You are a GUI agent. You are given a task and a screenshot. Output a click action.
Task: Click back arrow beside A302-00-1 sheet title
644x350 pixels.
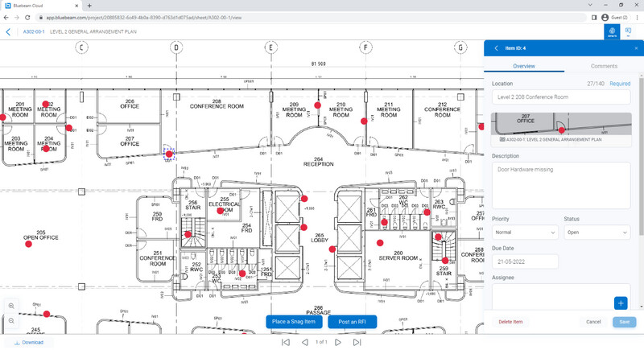click(8, 31)
